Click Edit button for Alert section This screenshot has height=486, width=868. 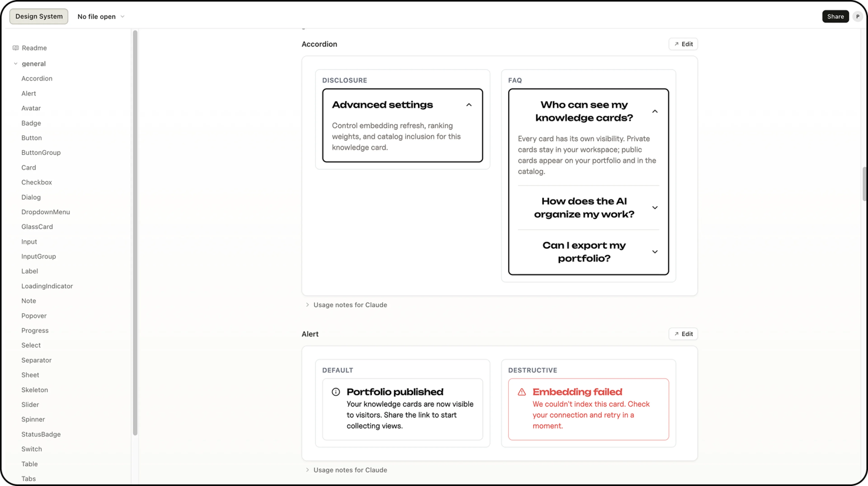pyautogui.click(x=683, y=334)
